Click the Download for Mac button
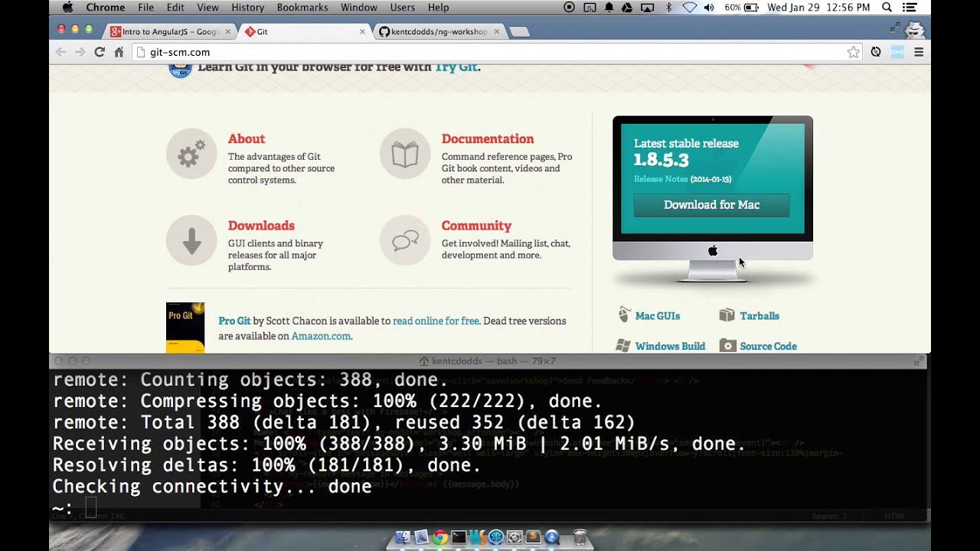980x551 pixels. (711, 205)
